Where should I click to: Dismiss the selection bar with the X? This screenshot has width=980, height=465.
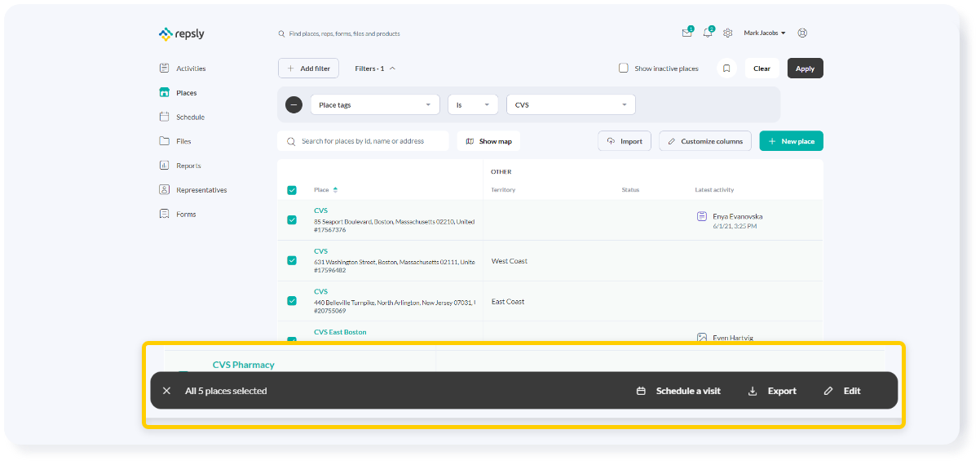coord(166,391)
